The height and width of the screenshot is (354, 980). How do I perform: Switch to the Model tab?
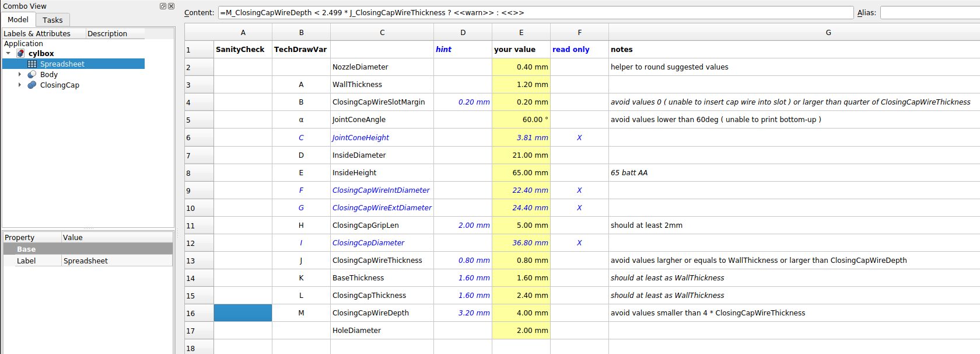[x=18, y=19]
